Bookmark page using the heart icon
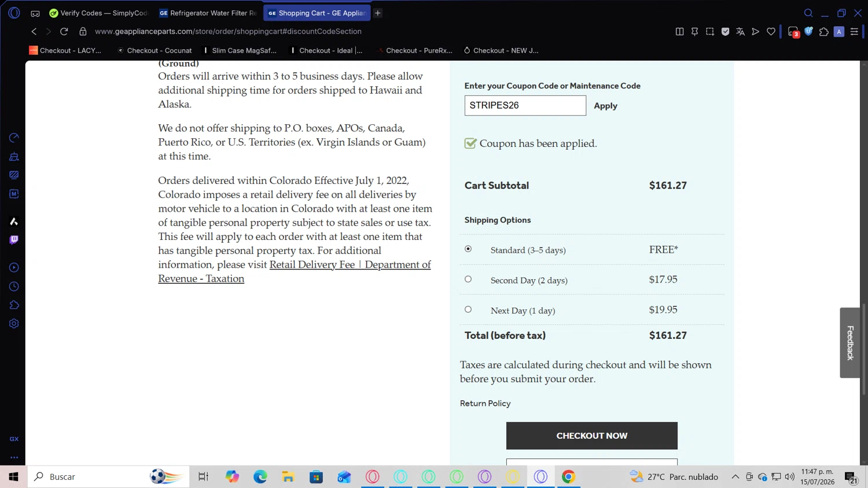Viewport: 868px width, 488px height. pos(771,31)
